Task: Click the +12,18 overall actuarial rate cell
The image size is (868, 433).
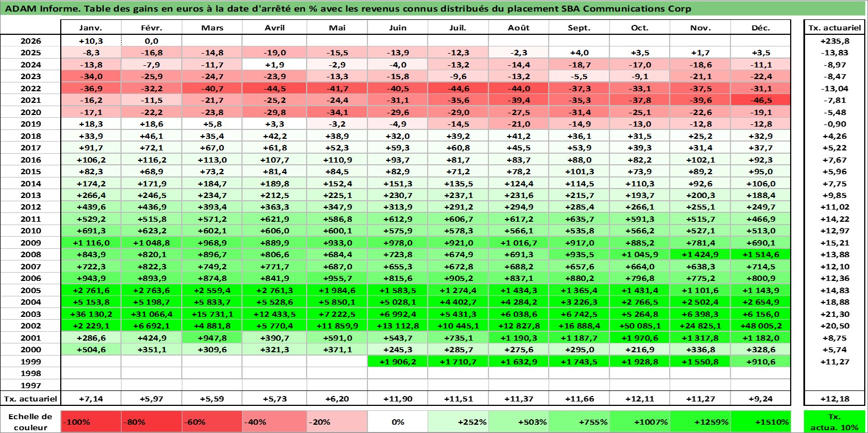Action: click(834, 398)
